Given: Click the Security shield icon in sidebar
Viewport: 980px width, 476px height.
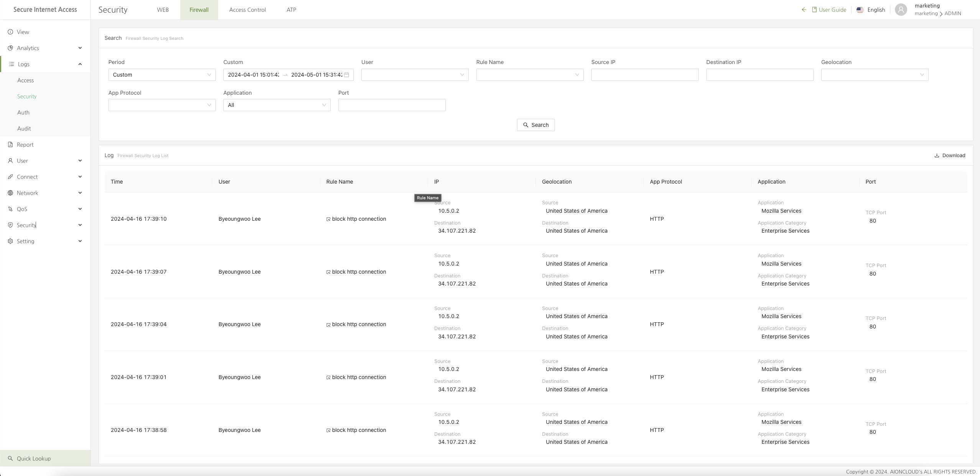Looking at the screenshot, I should tap(10, 225).
